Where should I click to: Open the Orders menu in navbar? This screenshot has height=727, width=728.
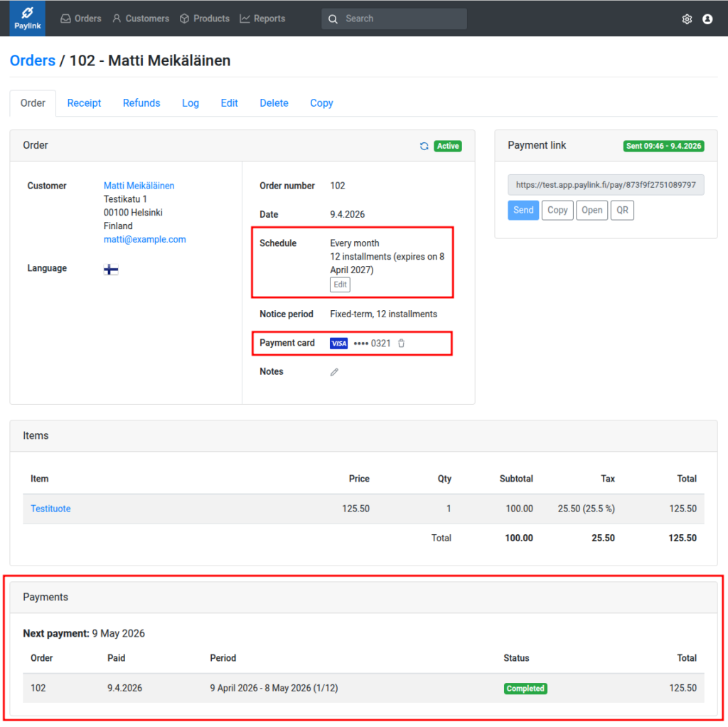click(80, 18)
